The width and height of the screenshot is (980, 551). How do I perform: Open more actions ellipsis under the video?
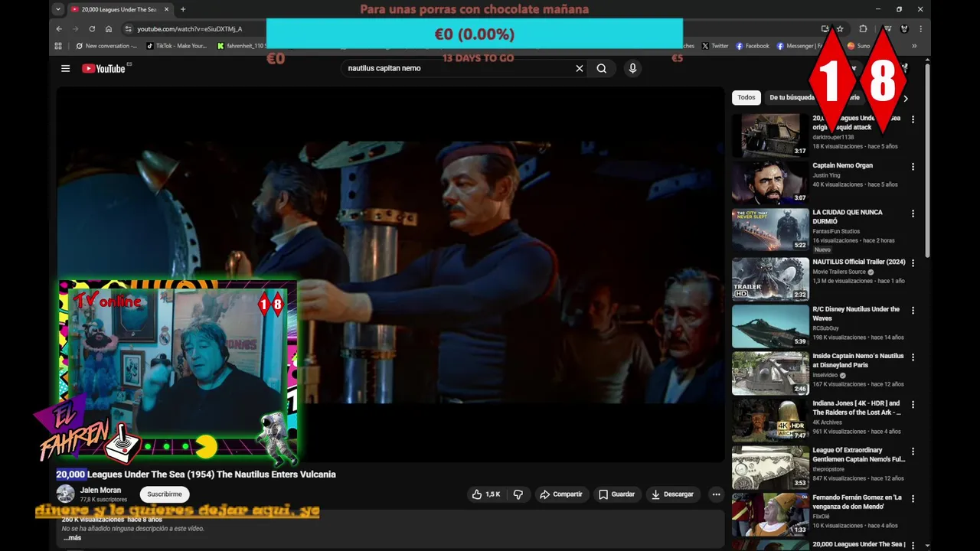tap(716, 494)
